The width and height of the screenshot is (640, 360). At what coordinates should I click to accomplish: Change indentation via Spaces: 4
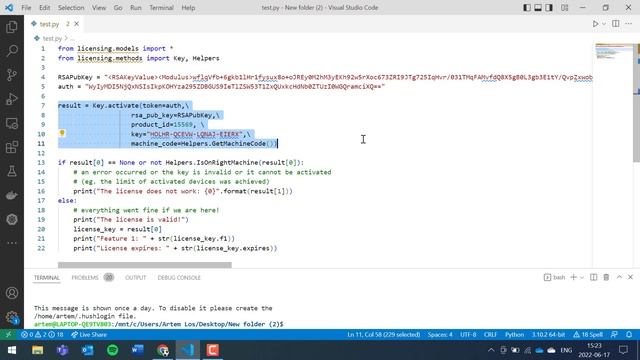click(x=440, y=335)
